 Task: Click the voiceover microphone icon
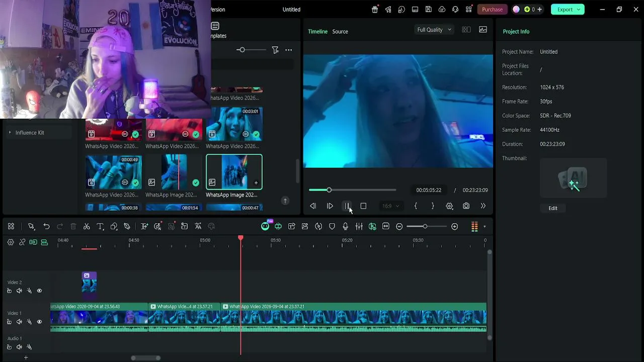345,227
